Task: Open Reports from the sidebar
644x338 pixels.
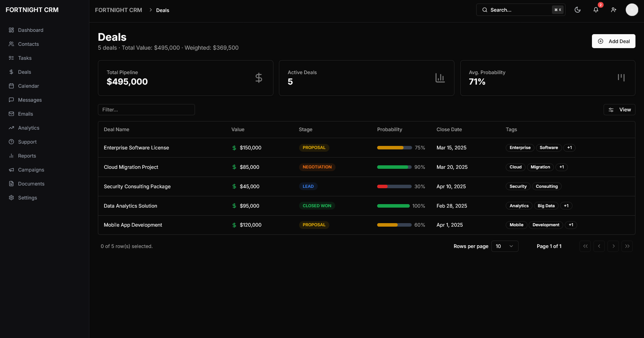Action: pyautogui.click(x=44, y=156)
